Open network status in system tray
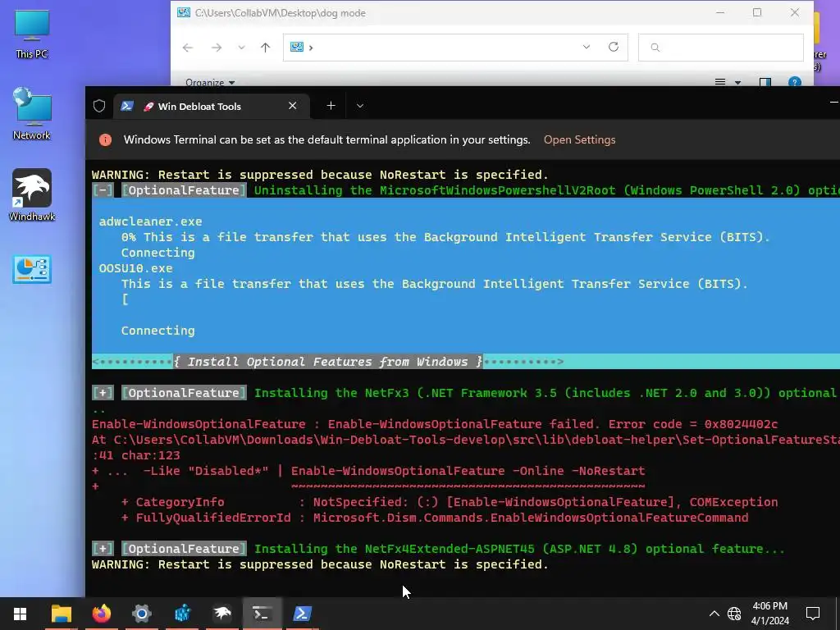This screenshot has width=840, height=630. (x=734, y=614)
